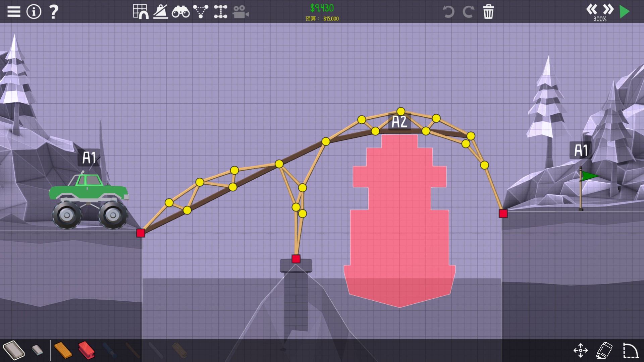Toggle stress view weight icon
The height and width of the screenshot is (362, 644).
[x=161, y=12]
